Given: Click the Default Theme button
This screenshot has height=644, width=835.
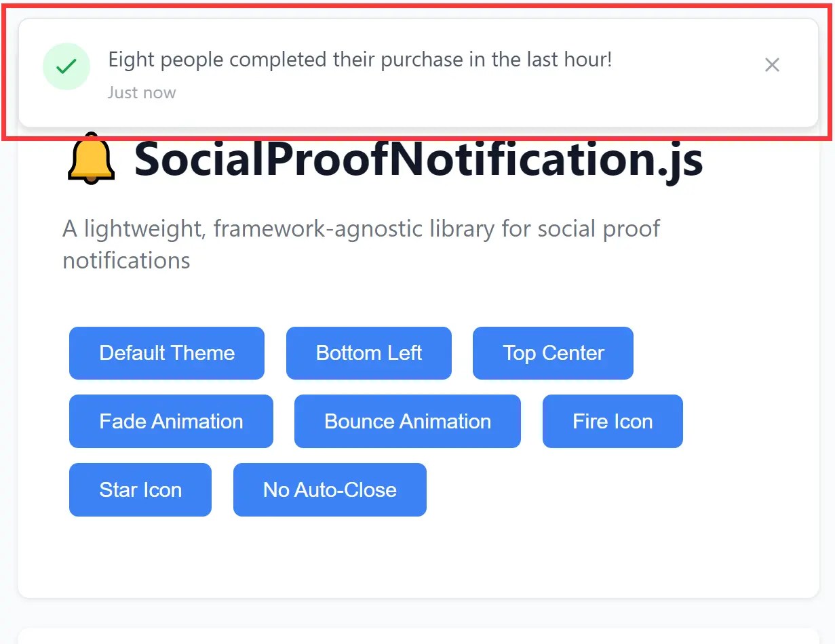Looking at the screenshot, I should [x=166, y=353].
